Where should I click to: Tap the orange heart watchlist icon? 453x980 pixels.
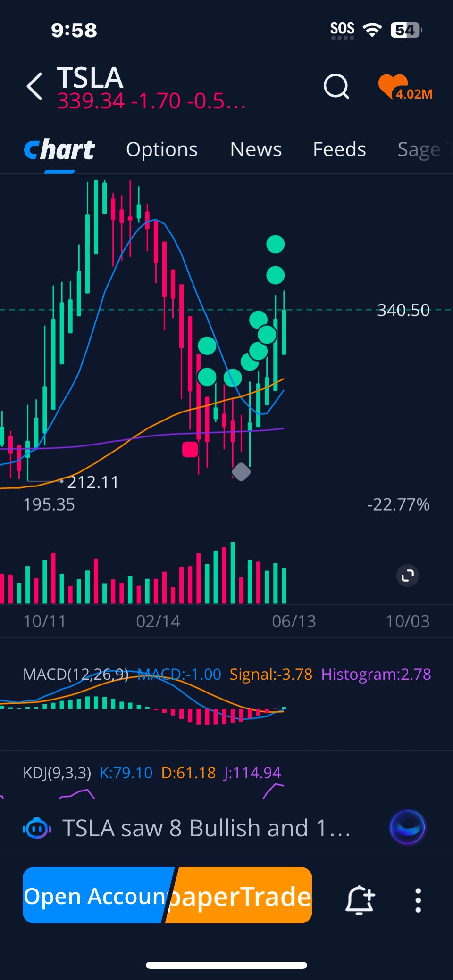405,87
